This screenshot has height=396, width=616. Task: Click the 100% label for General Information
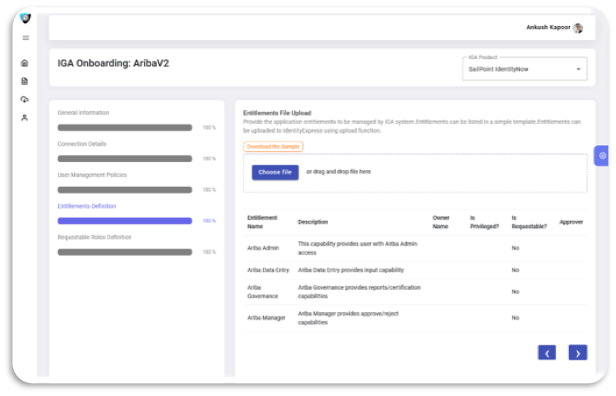[x=209, y=128]
